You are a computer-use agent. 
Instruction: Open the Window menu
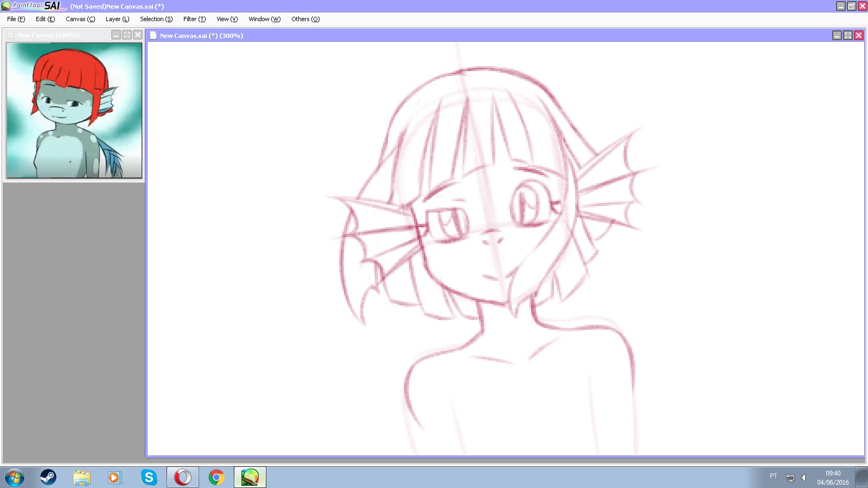pyautogui.click(x=264, y=19)
